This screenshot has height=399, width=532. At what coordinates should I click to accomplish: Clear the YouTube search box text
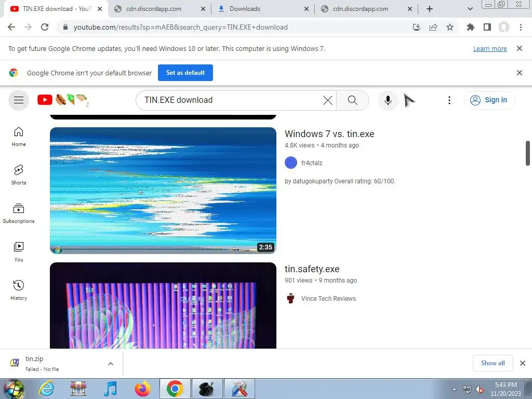[327, 100]
